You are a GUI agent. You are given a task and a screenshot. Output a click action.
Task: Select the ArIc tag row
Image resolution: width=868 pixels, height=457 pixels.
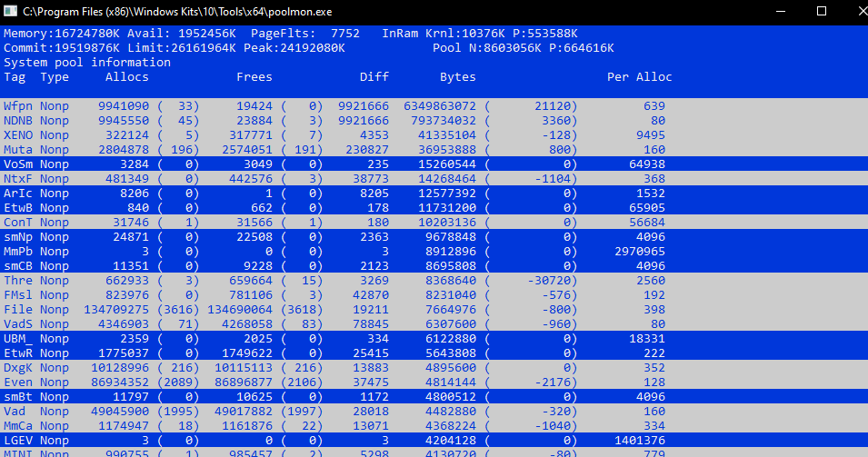pos(434,194)
